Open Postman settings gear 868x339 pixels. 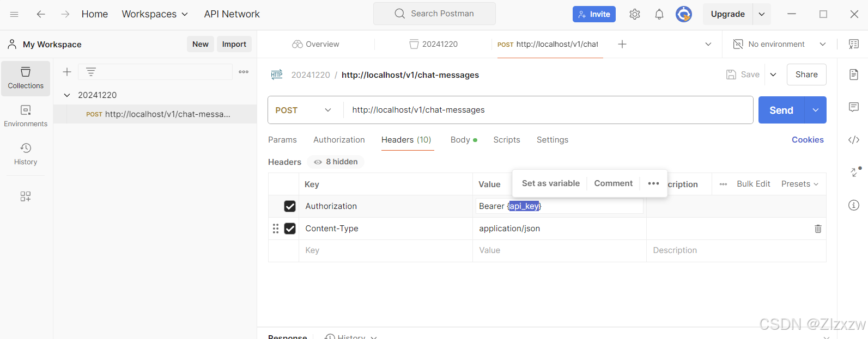(x=635, y=14)
